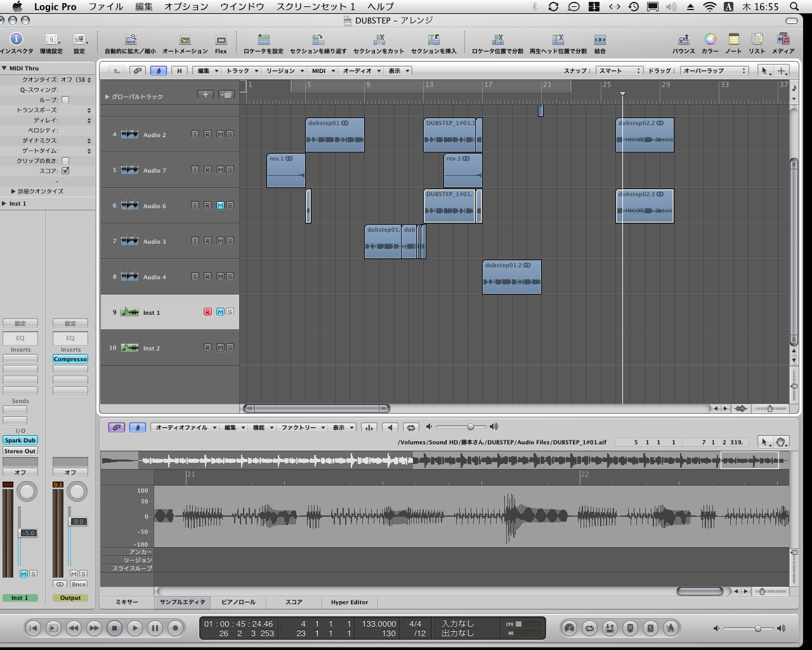Toggle the ループ loop checkbox

65,100
